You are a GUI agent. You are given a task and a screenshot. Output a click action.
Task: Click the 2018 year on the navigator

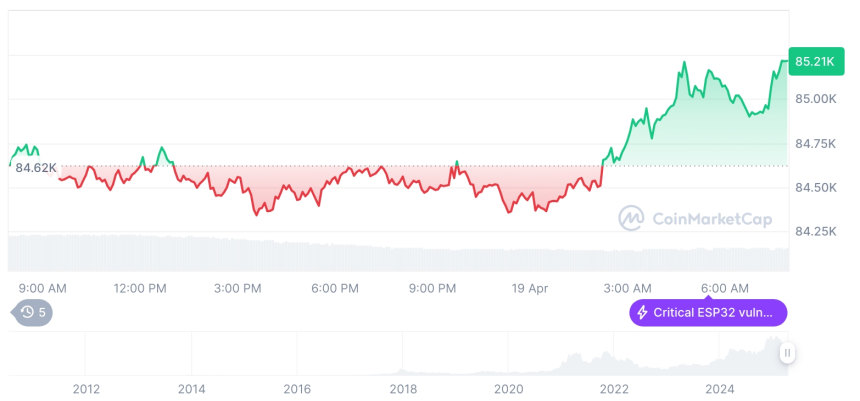click(403, 388)
